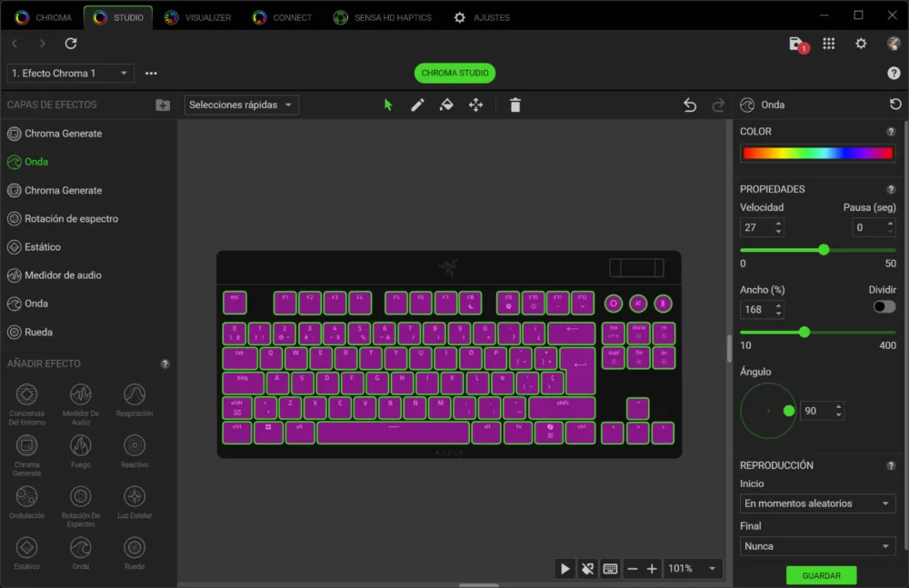Open the top-right settings gear
The image size is (909, 588).
[861, 44]
